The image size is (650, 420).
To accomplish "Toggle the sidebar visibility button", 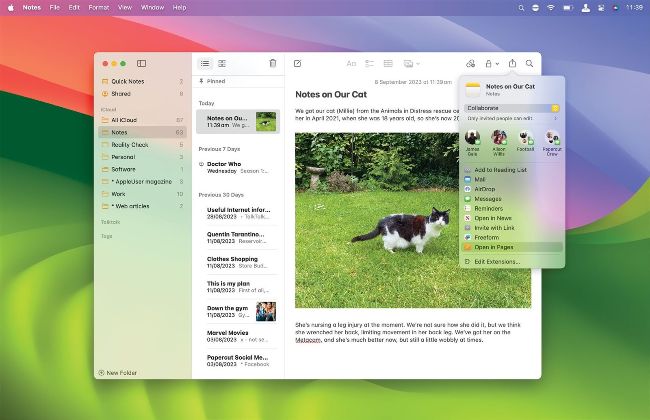I will (142, 63).
